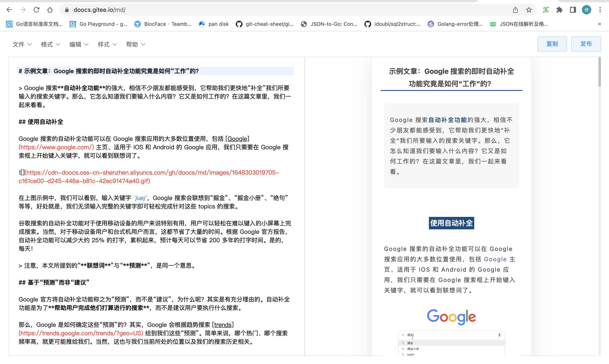Click the > 注意 blockquote line in editor
The height and width of the screenshot is (364, 609).
tap(107, 266)
